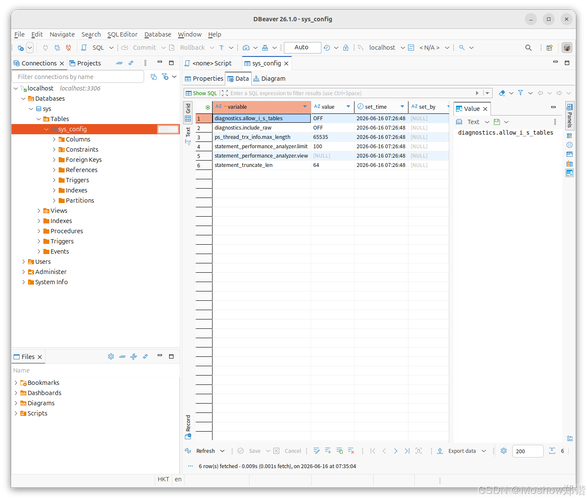The image size is (587, 500).
Task: Expand the Users node
Action: tap(24, 262)
